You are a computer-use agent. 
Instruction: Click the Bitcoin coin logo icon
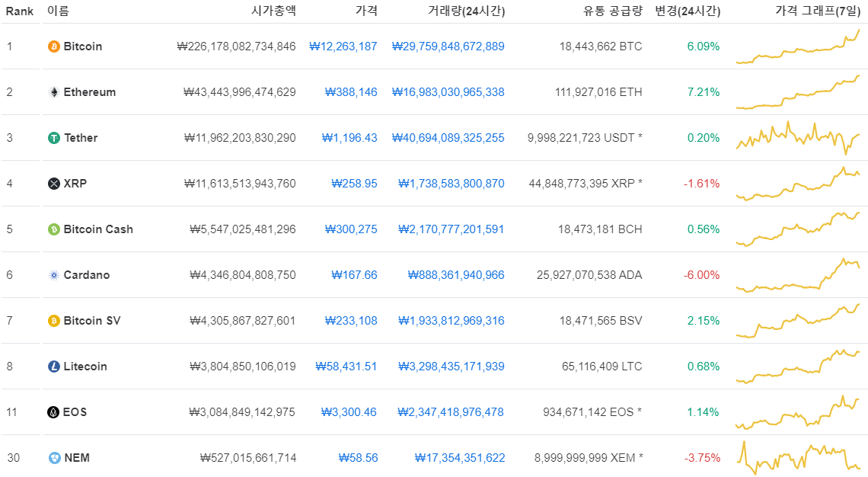(x=54, y=46)
